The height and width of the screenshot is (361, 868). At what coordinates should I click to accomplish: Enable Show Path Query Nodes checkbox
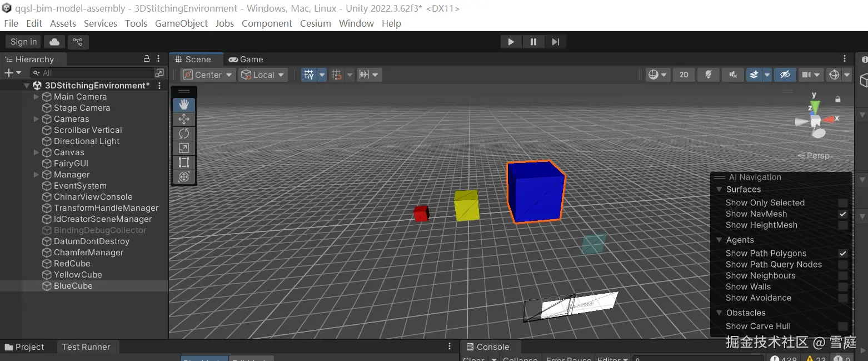(843, 265)
